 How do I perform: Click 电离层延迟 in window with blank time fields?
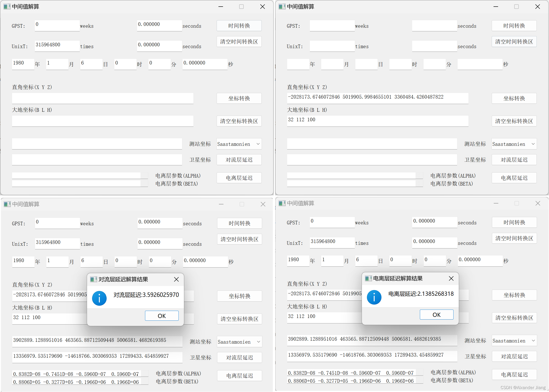[x=514, y=178]
